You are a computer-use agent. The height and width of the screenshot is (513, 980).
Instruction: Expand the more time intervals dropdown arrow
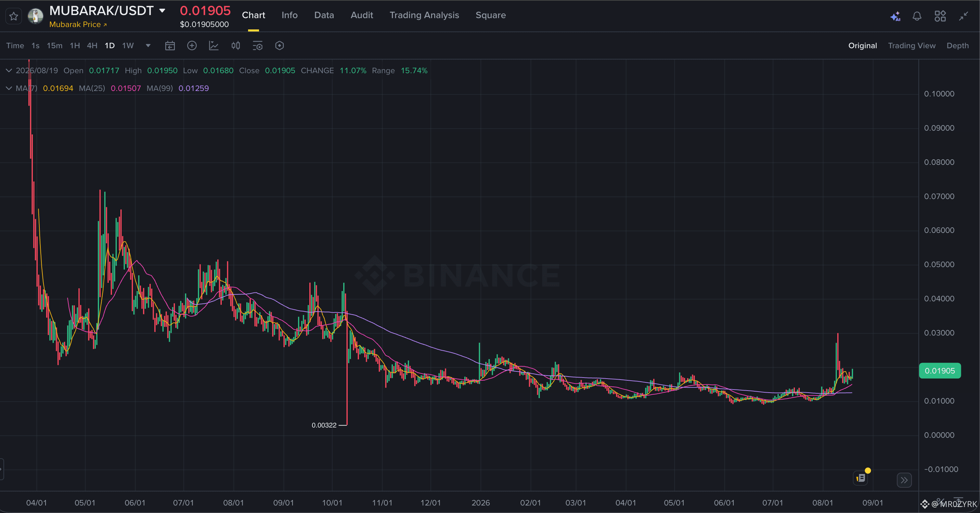(x=149, y=45)
